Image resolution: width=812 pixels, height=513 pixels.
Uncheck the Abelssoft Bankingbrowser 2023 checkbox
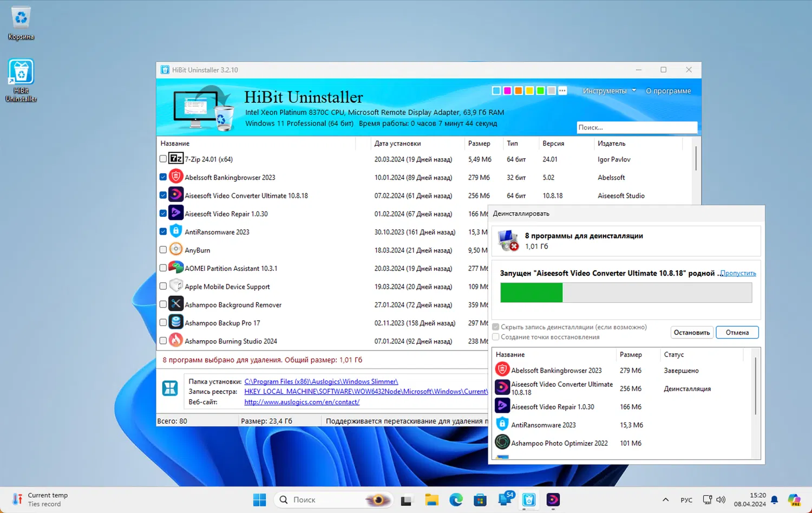[x=163, y=177]
